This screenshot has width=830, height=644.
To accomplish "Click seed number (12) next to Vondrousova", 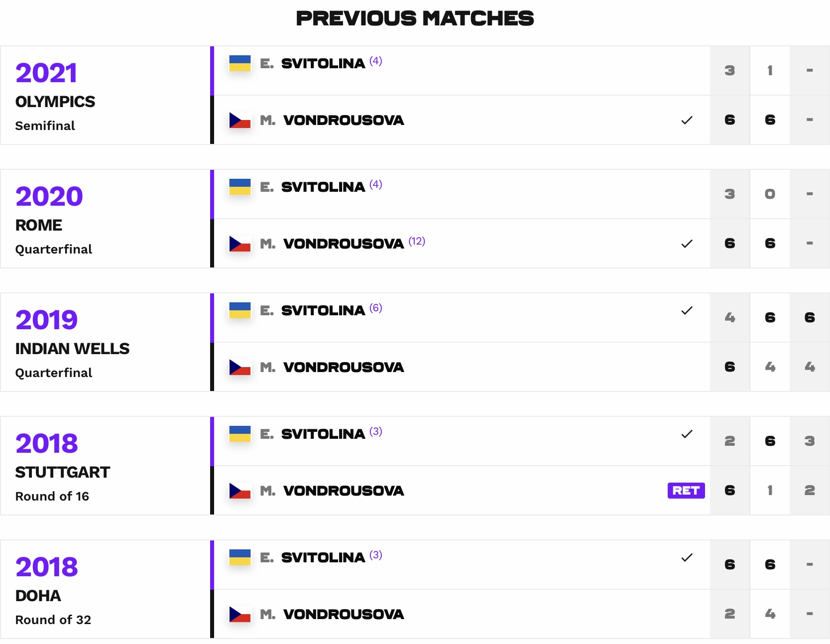I will click(417, 241).
